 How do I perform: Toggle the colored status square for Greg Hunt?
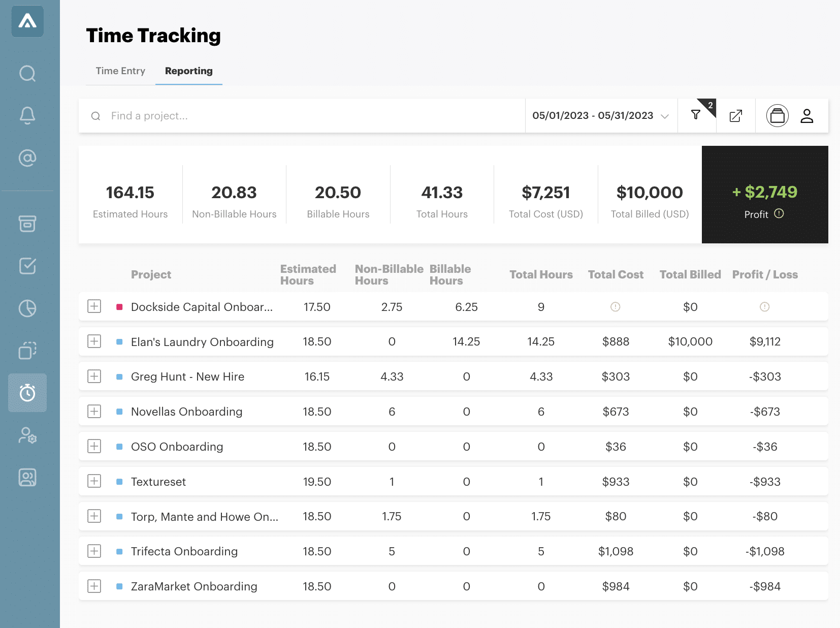119,376
